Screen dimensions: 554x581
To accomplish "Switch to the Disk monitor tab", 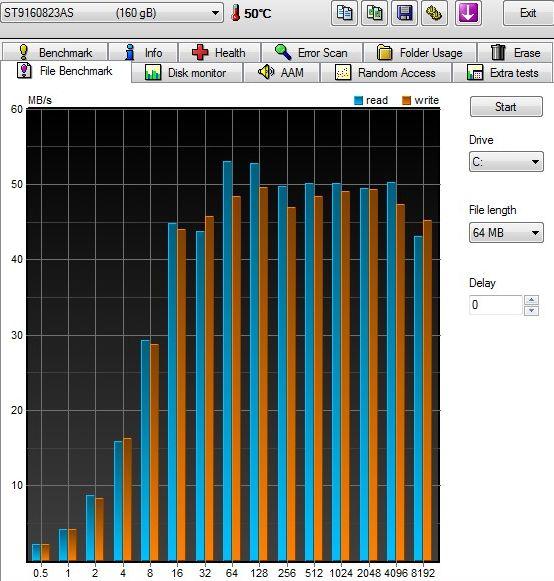I will coord(187,72).
